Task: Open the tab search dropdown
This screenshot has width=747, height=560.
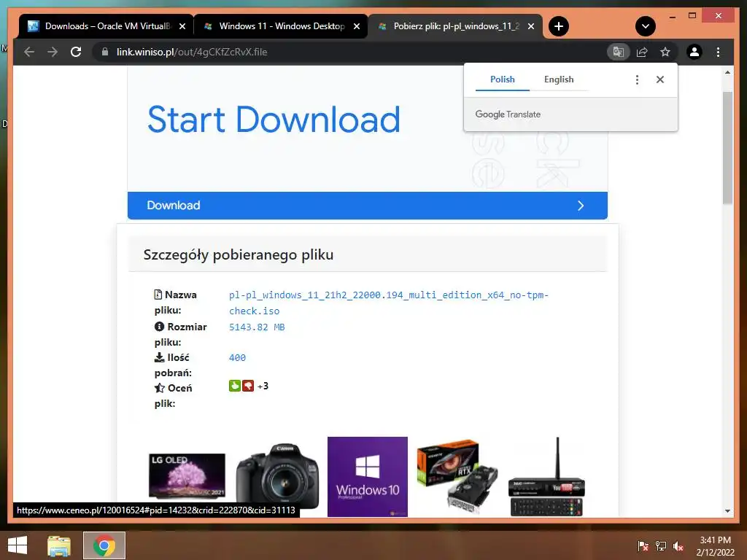Action: pos(646,26)
